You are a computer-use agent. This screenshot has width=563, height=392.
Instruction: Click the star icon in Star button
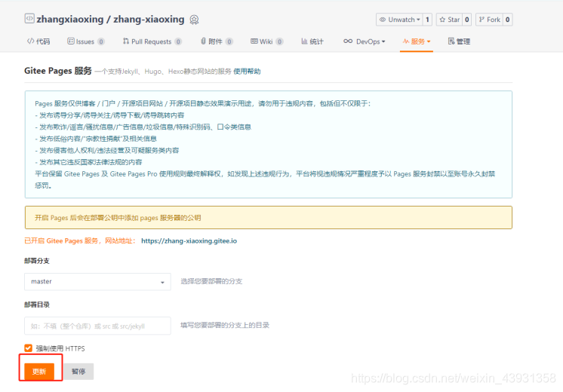pyautogui.click(x=442, y=20)
